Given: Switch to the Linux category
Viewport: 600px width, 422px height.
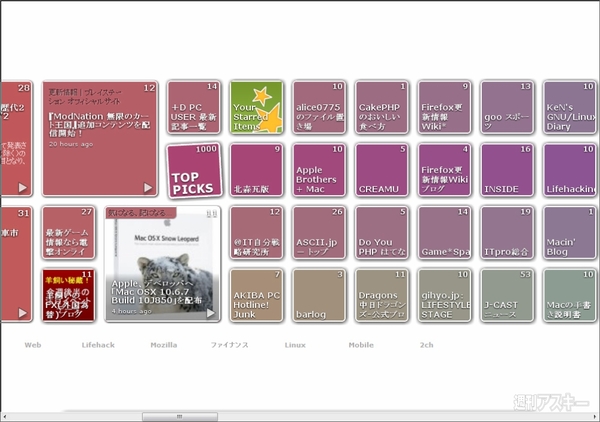Looking at the screenshot, I should (295, 345).
